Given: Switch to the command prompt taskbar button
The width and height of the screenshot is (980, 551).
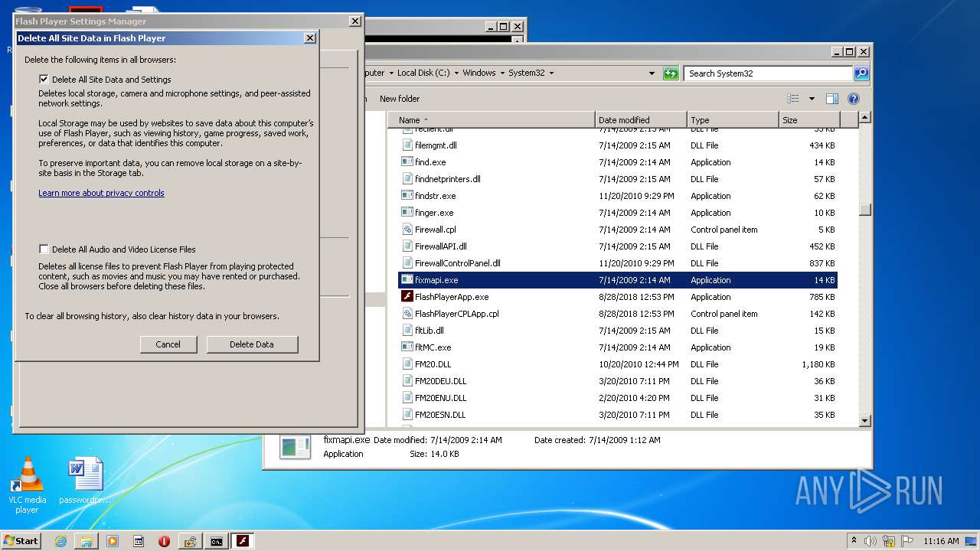Looking at the screenshot, I should 217,541.
